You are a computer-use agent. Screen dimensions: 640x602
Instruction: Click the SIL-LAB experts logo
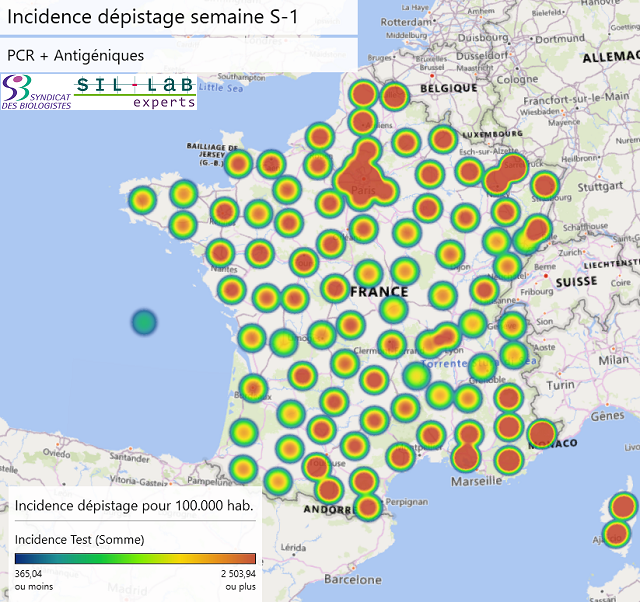click(135, 91)
